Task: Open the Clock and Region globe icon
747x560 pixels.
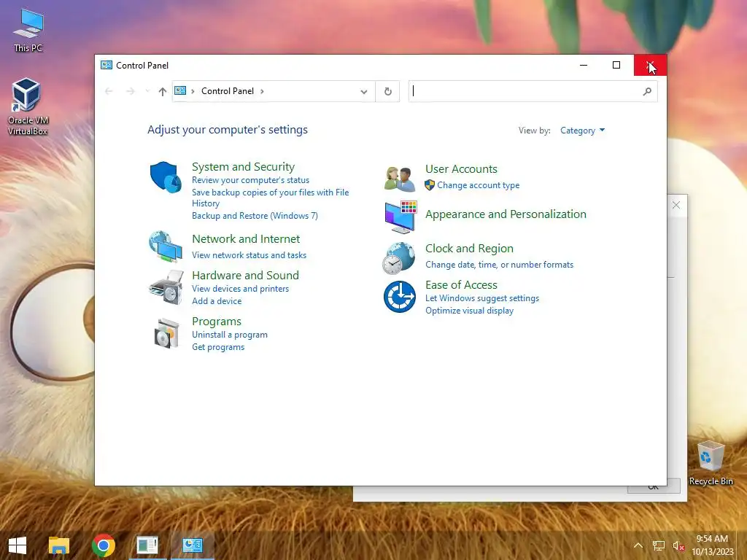Action: point(399,258)
